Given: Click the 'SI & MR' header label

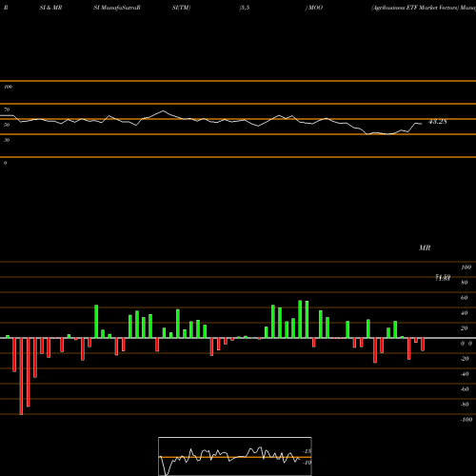Looking at the screenshot, I should pyautogui.click(x=50, y=8).
